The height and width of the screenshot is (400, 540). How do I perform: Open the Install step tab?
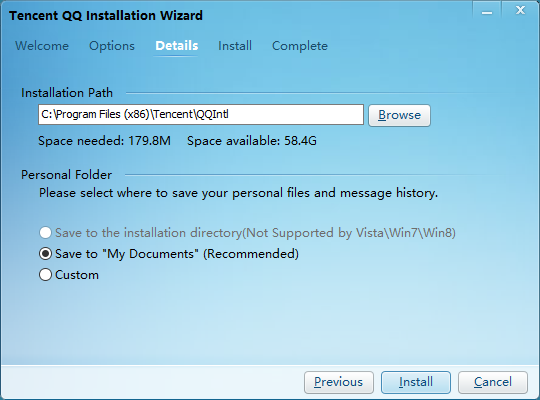point(235,46)
